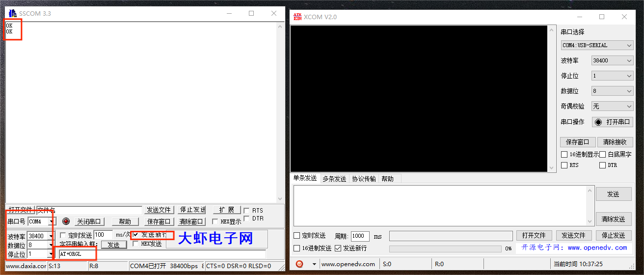The image size is (644, 275).
Task: Enable 定时发送 checkbox in XCOM
Action: [296, 236]
